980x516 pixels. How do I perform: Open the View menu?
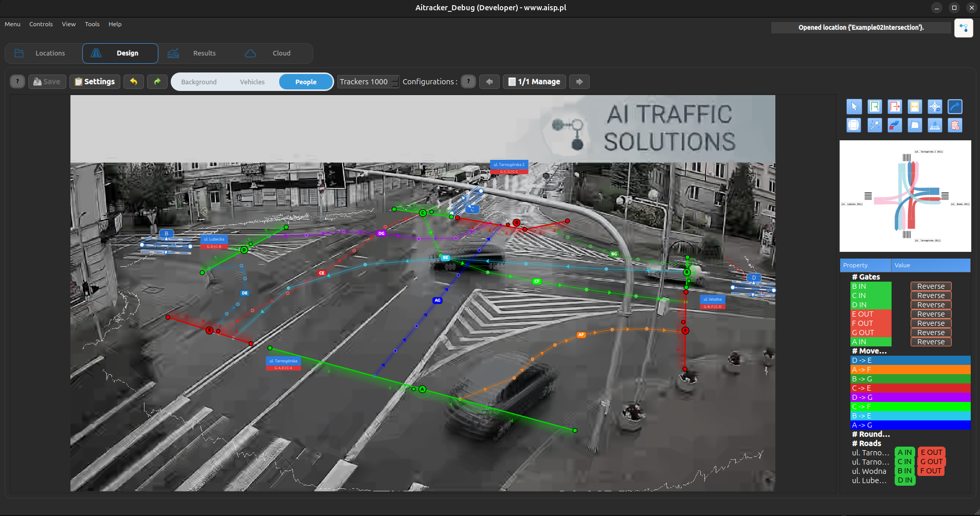(69, 24)
